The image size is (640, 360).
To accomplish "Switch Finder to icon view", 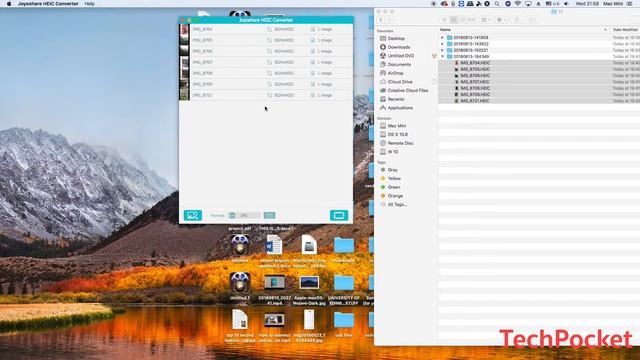I will 444,20.
